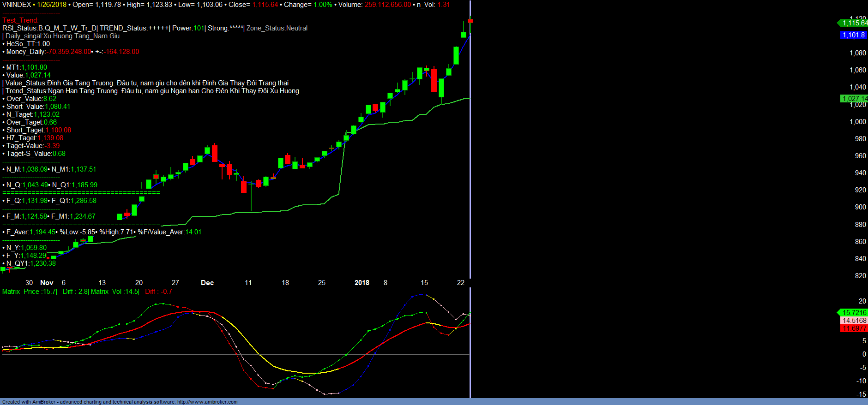The height and width of the screenshot is (405, 868).
Task: Select the Nov label on date axis
Action: [x=47, y=283]
